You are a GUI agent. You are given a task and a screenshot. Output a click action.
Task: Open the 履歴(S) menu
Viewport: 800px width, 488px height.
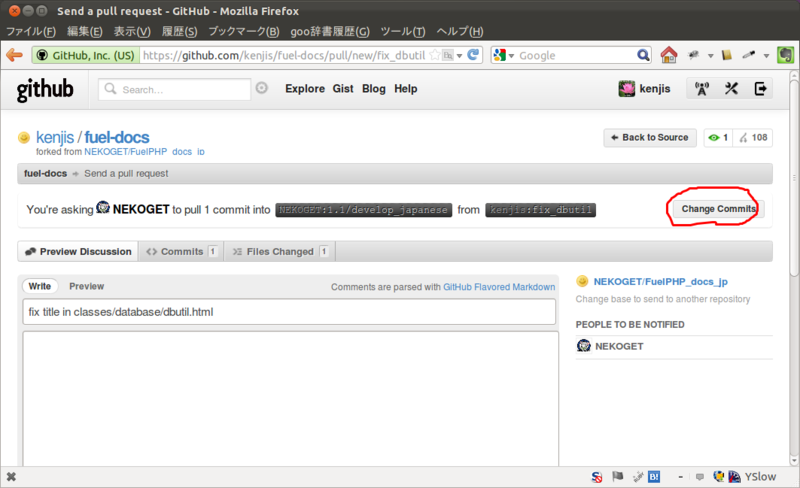pos(179,32)
